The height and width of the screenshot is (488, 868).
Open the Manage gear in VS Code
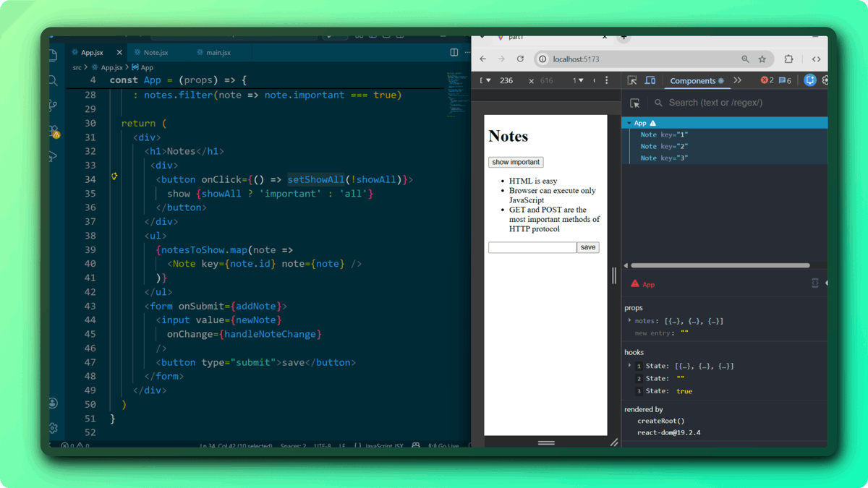click(53, 428)
